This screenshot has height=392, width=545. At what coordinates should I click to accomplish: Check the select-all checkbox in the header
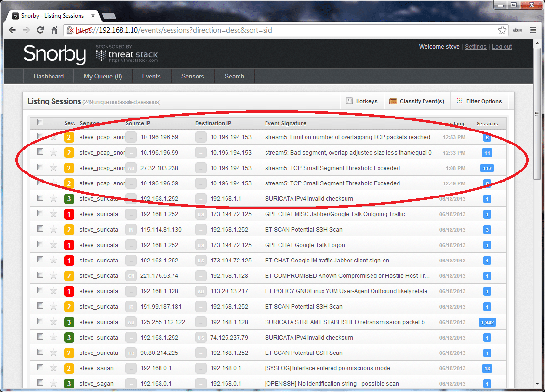(x=40, y=122)
